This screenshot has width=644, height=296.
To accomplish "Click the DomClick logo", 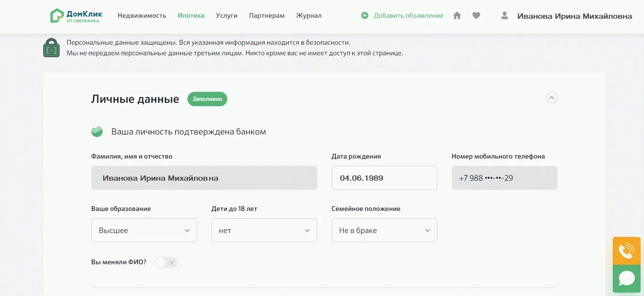I will pyautogui.click(x=76, y=15).
